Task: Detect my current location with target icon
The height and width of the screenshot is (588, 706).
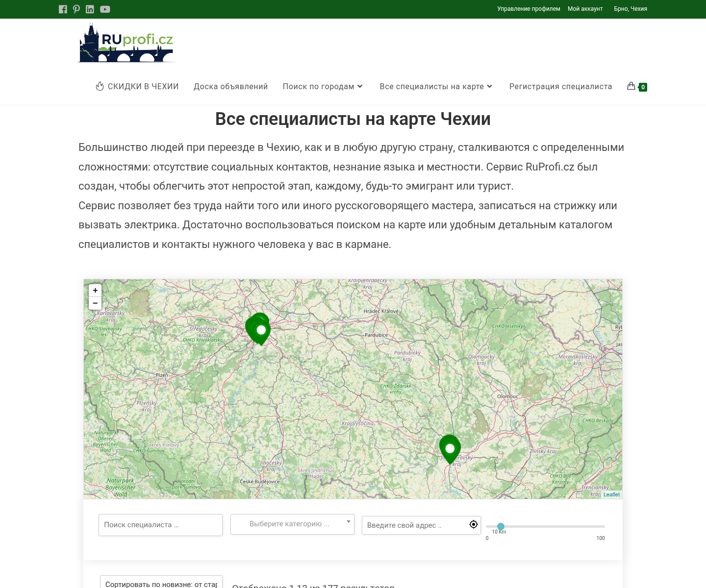Action: pyautogui.click(x=473, y=524)
